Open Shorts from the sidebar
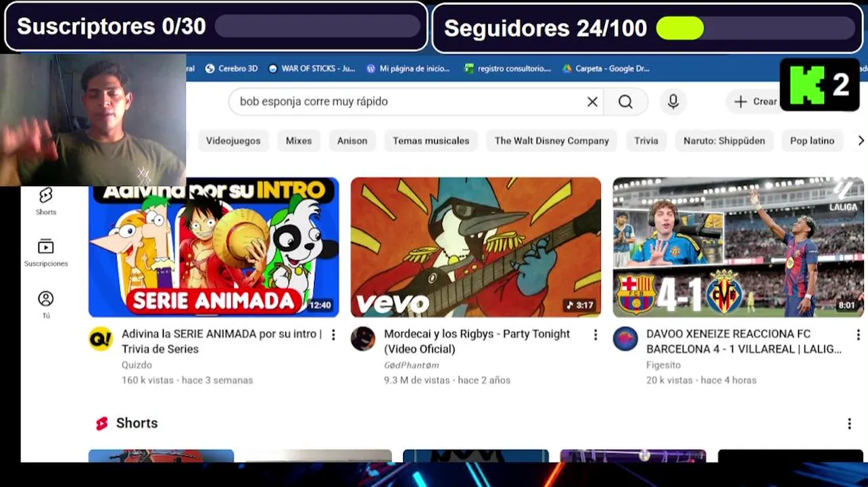The image size is (868, 487). coord(46,202)
